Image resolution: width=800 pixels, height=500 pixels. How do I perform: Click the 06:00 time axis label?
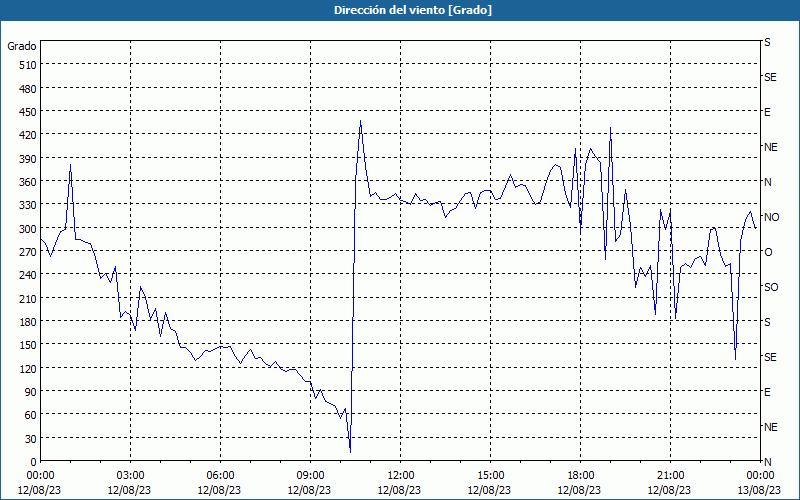pyautogui.click(x=220, y=476)
